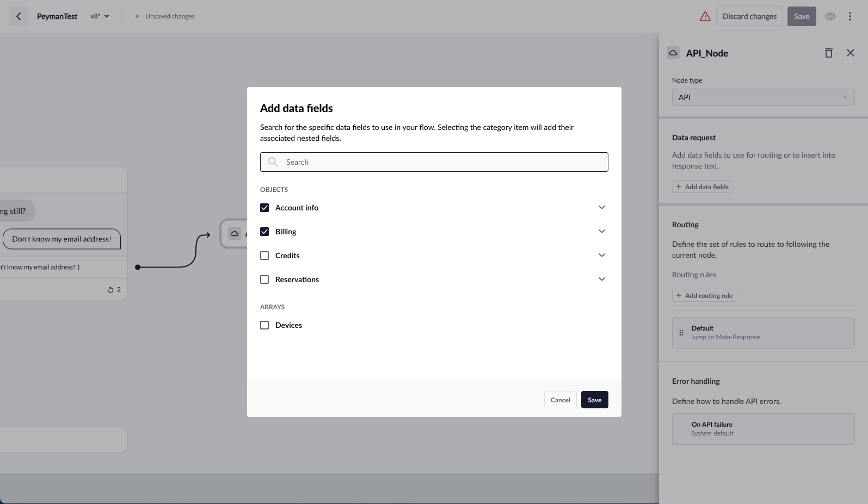The width and height of the screenshot is (868, 504).
Task: Click the drag handle on Default rule
Action: point(681,333)
